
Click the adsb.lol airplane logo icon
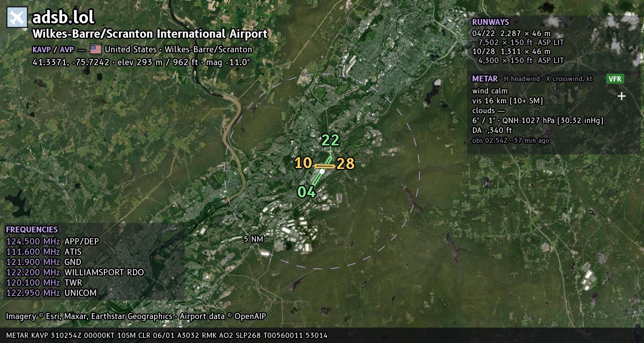[17, 18]
